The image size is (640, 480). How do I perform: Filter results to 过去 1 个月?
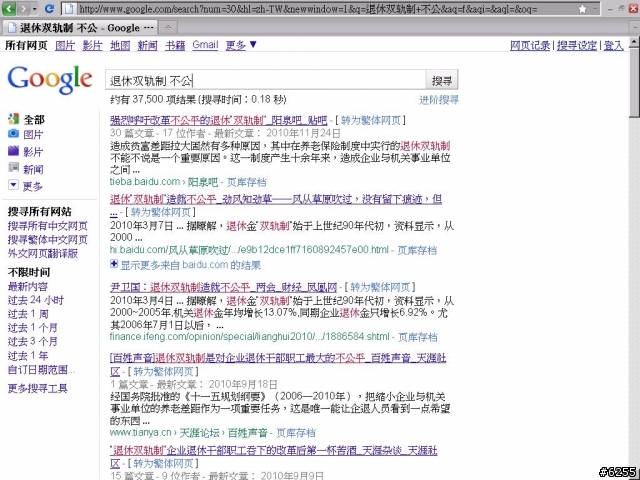click(33, 328)
